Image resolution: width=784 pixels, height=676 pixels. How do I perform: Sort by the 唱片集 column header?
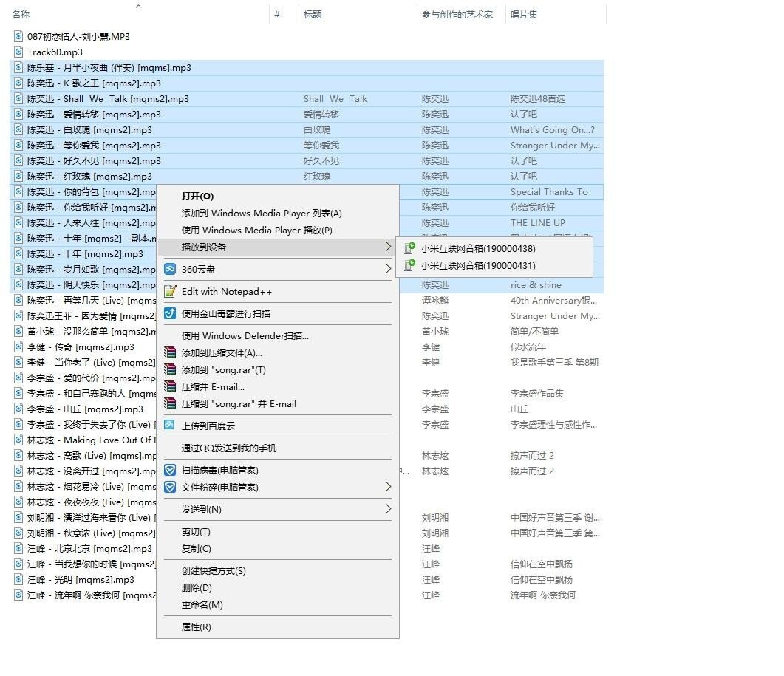pos(523,15)
